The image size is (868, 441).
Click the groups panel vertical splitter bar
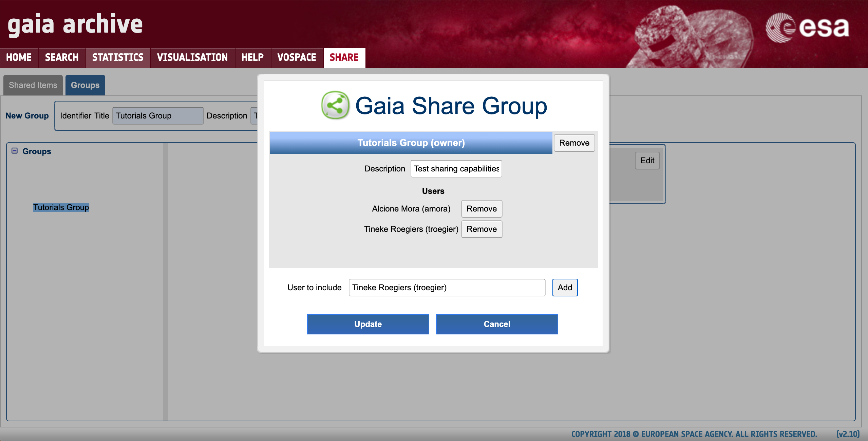166,282
